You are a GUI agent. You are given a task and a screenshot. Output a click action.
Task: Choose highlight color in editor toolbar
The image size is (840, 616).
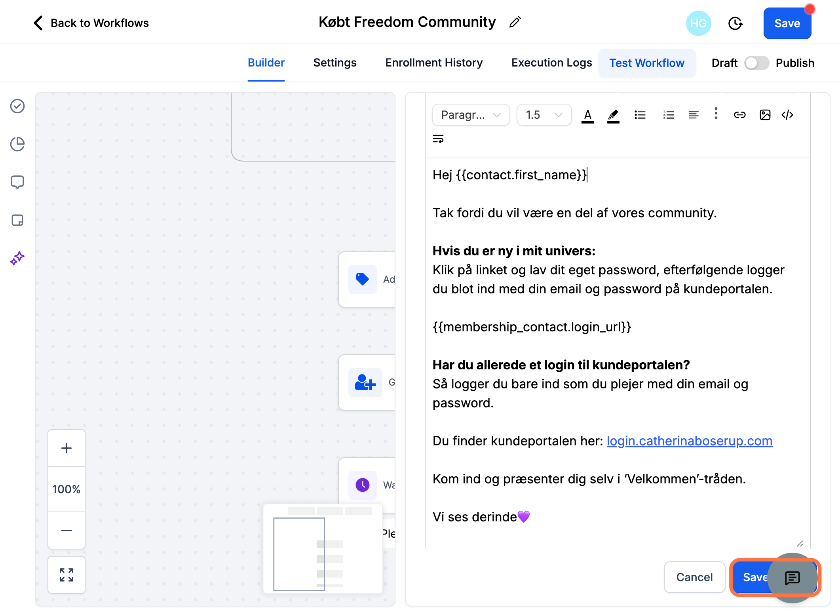pos(613,115)
